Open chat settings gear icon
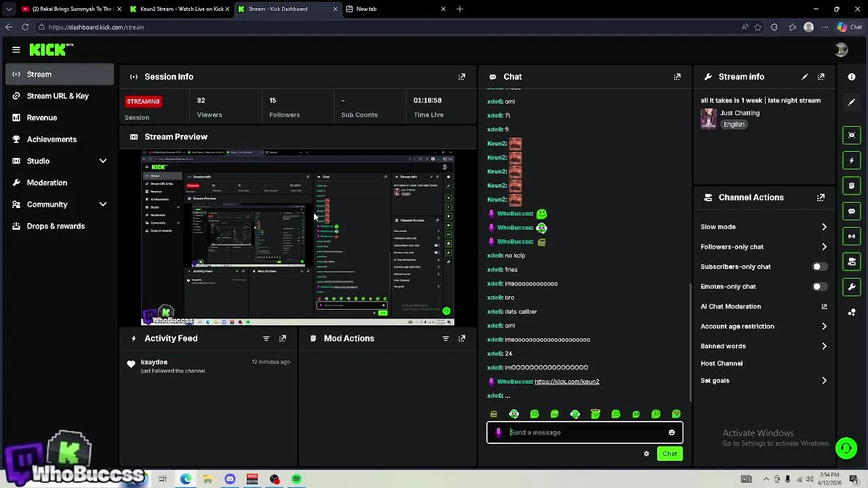868x488 pixels. pyautogui.click(x=646, y=454)
